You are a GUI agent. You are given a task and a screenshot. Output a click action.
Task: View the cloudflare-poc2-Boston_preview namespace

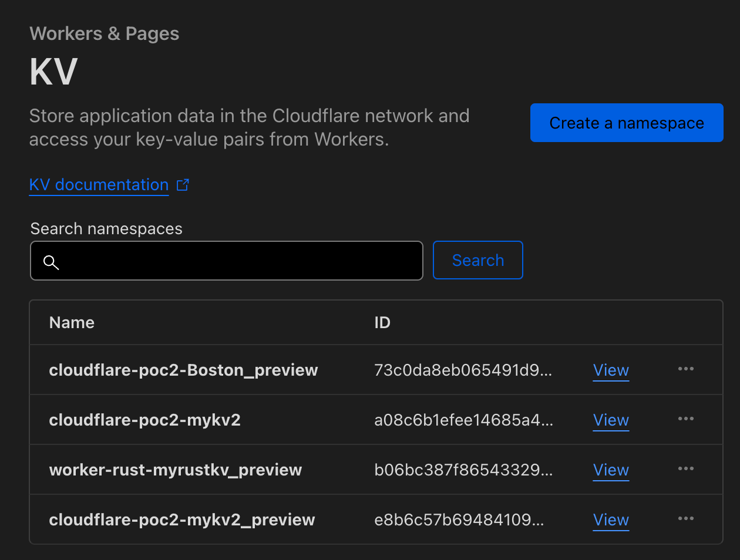pyautogui.click(x=611, y=370)
